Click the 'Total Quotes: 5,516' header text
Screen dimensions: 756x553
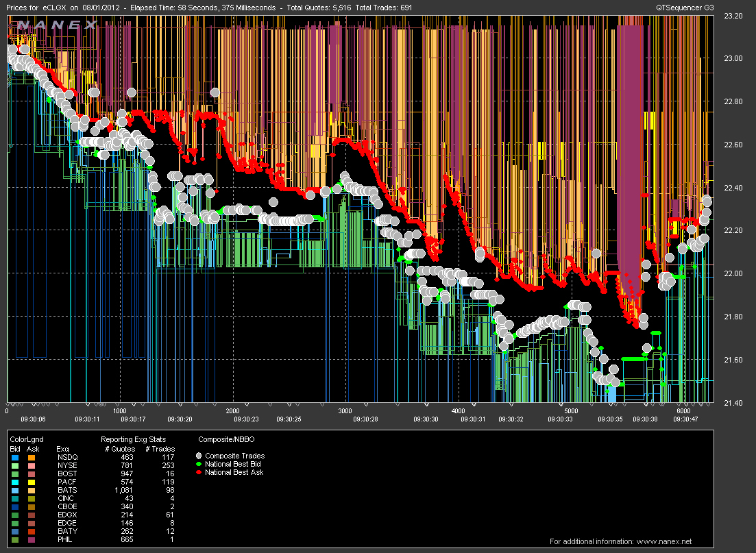pos(318,8)
